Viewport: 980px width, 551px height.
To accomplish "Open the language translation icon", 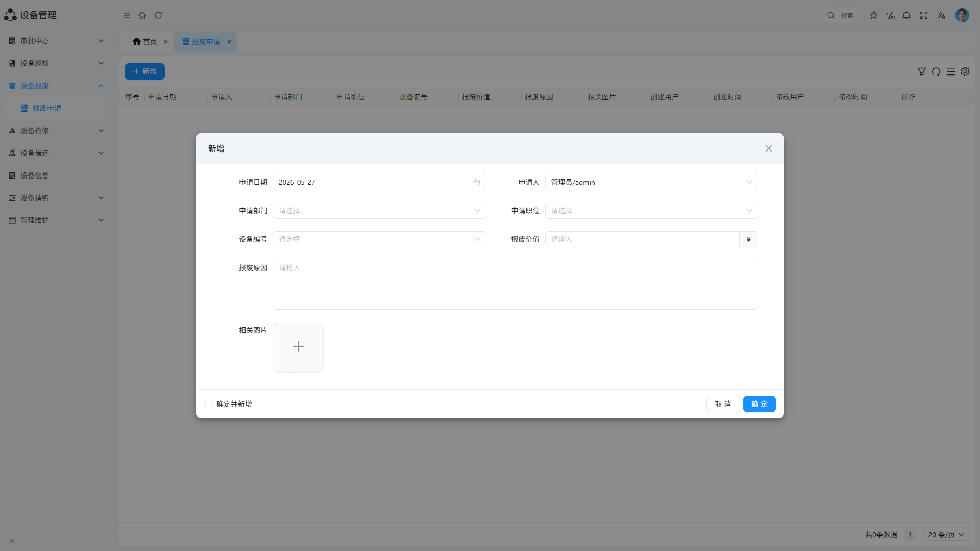I will click(x=941, y=15).
